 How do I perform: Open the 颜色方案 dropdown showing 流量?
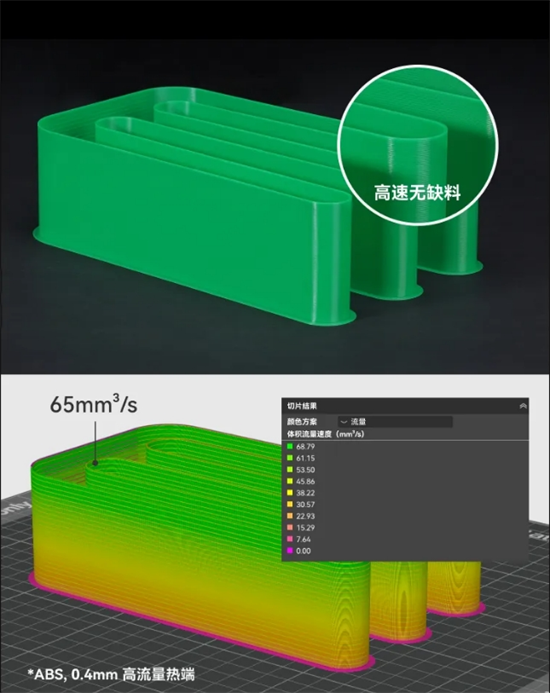(395, 422)
